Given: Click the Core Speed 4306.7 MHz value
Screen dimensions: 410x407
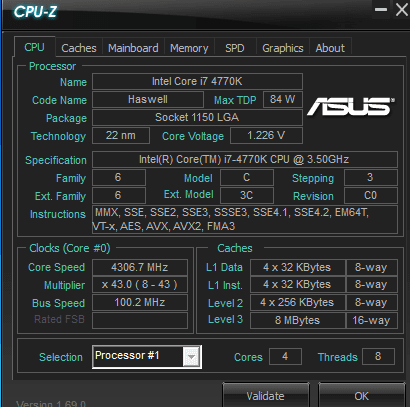Looking at the screenshot, I should tap(140, 267).
